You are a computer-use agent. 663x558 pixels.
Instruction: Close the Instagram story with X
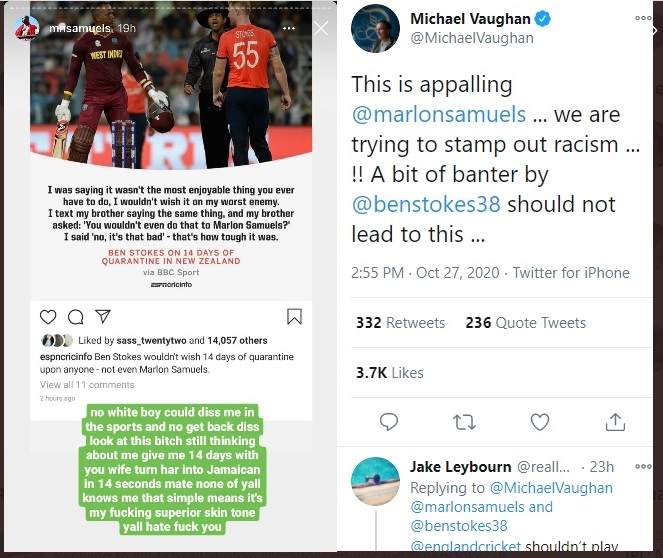pos(321,29)
